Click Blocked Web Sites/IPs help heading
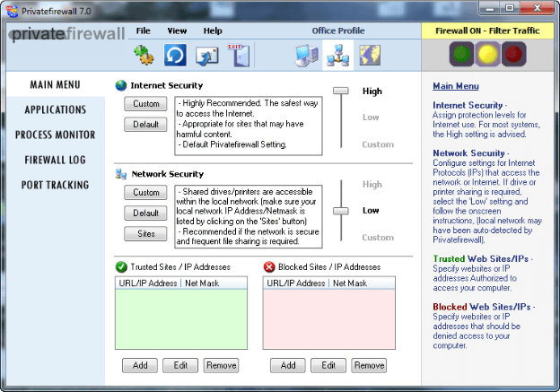 click(482, 307)
